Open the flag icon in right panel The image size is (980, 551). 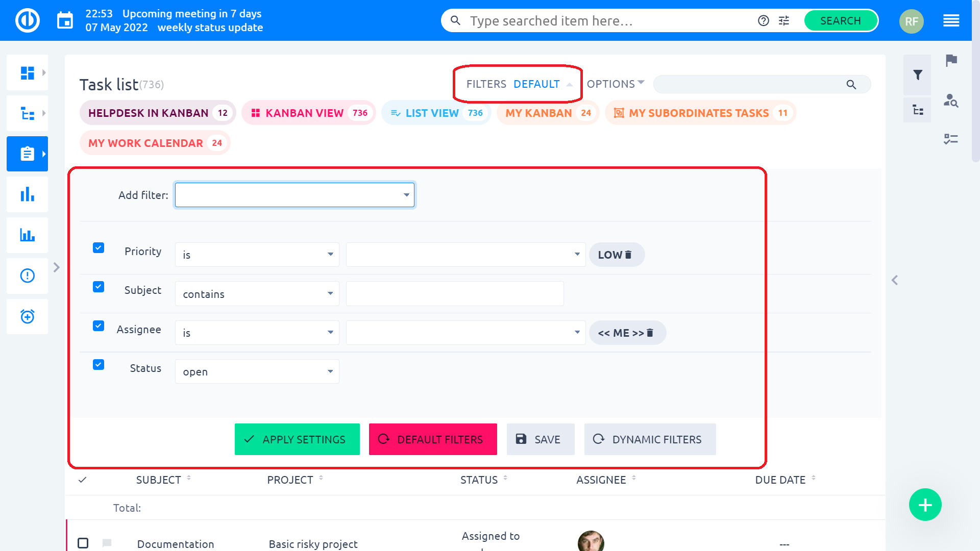tap(951, 61)
